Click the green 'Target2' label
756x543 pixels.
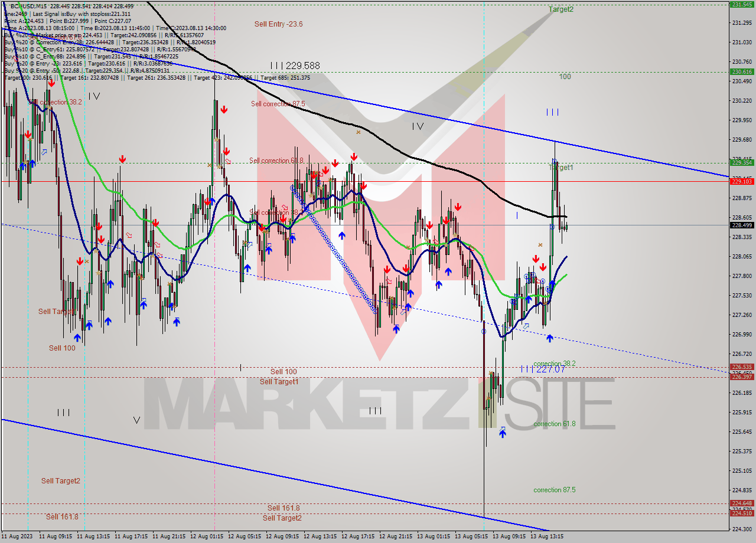561,9
